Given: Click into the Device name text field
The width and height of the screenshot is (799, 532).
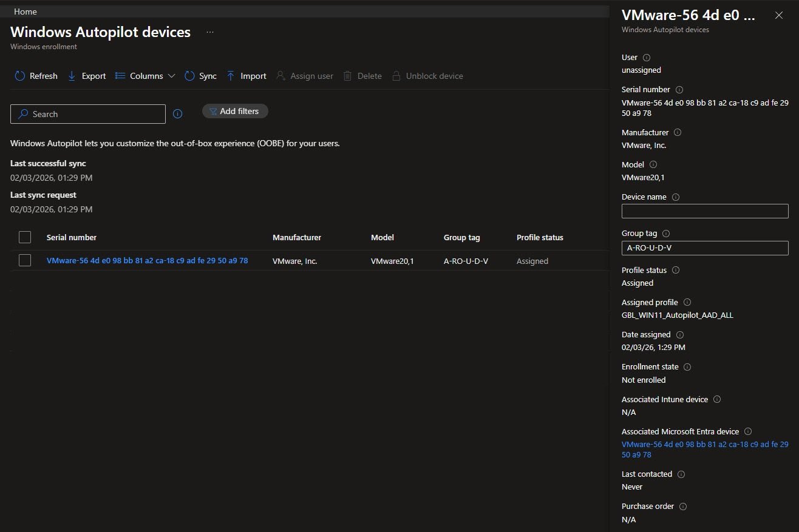Looking at the screenshot, I should [704, 211].
